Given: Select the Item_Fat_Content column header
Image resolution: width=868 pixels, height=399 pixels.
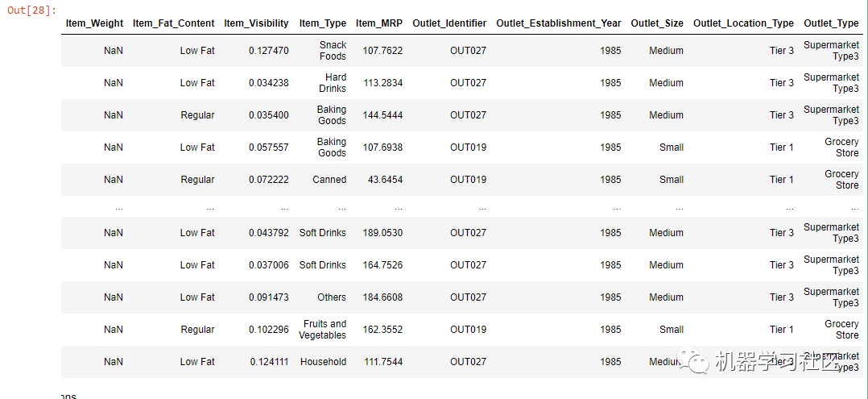Looking at the screenshot, I should click(173, 23).
